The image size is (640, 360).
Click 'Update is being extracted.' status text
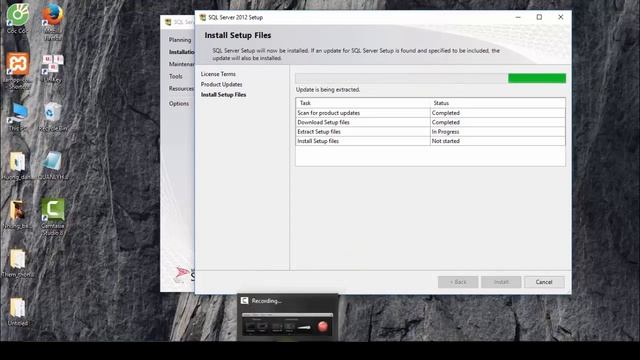[x=328, y=89]
